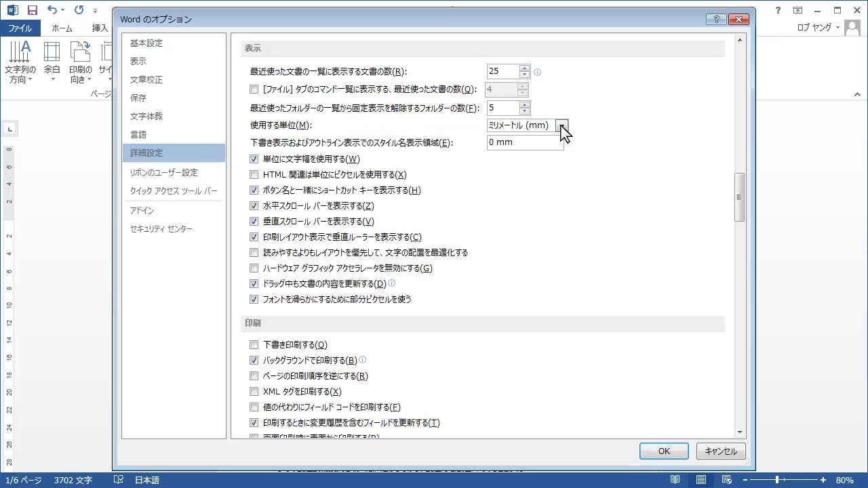Viewport: 868px width, 488px height.
Task: Open the ファイル tab
Action: (20, 28)
